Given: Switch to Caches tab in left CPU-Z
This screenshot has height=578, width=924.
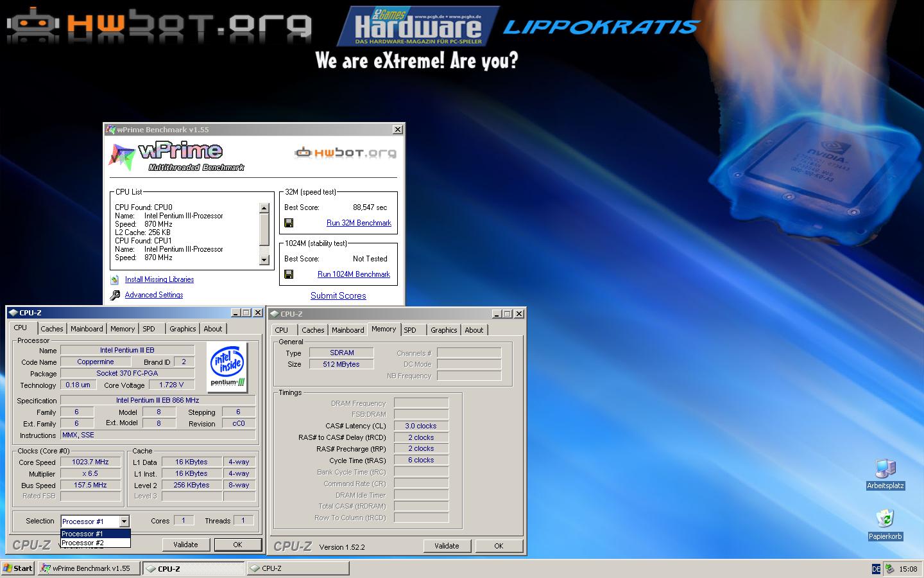Looking at the screenshot, I should click(x=52, y=329).
